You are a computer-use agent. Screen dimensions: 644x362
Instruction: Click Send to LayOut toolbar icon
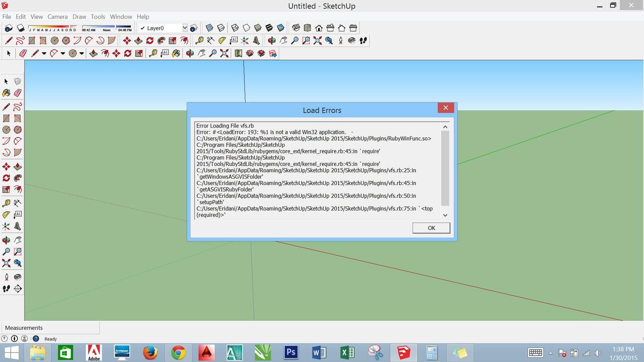pyautogui.click(x=273, y=53)
